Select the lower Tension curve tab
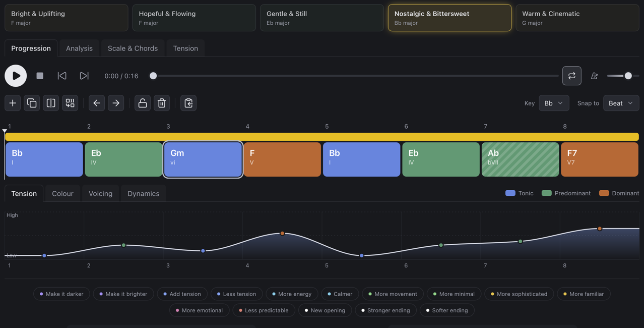The height and width of the screenshot is (328, 644). pyautogui.click(x=24, y=194)
